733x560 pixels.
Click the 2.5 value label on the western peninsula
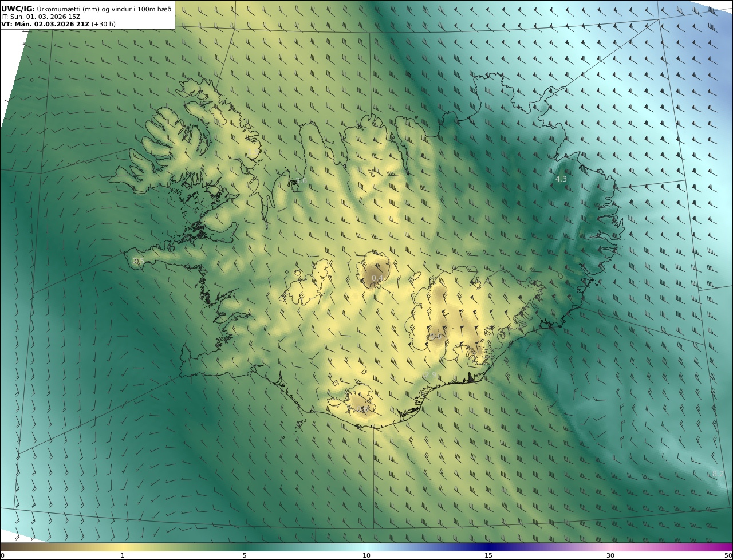[x=139, y=261]
